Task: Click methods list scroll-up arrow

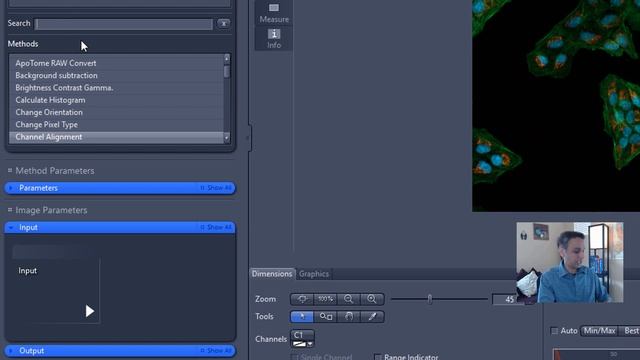Action: coord(227,58)
